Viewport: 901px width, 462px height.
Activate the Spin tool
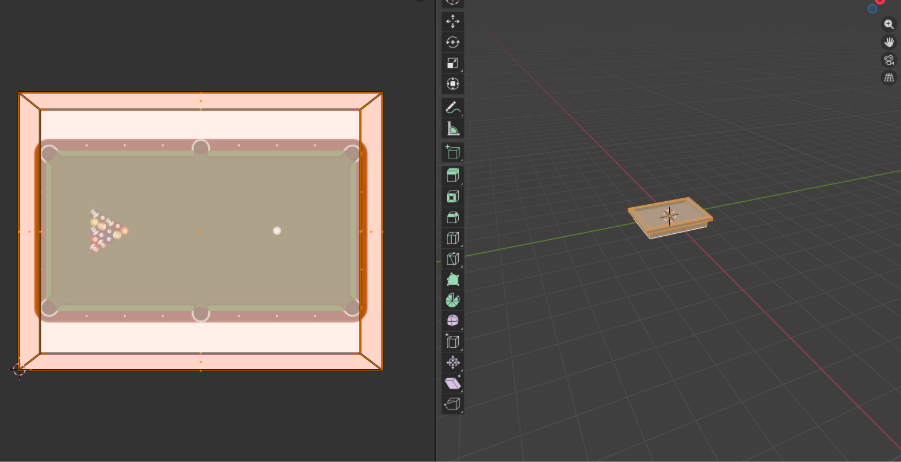(453, 300)
